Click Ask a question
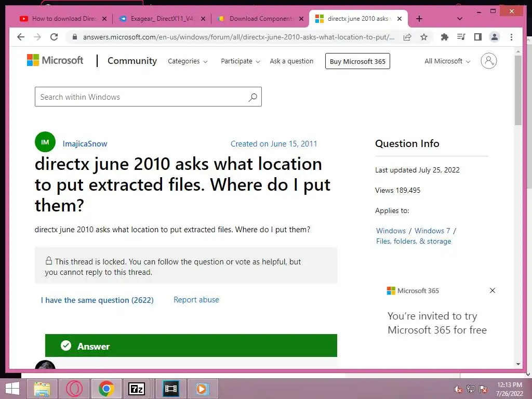This screenshot has height=399, width=532. pos(291,61)
